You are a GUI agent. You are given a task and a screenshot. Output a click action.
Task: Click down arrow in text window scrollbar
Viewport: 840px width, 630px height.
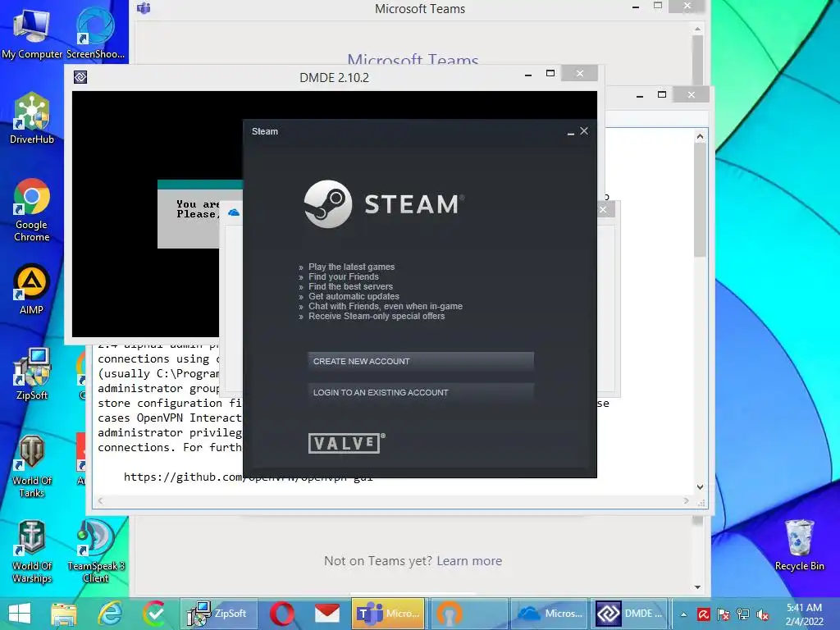point(701,487)
